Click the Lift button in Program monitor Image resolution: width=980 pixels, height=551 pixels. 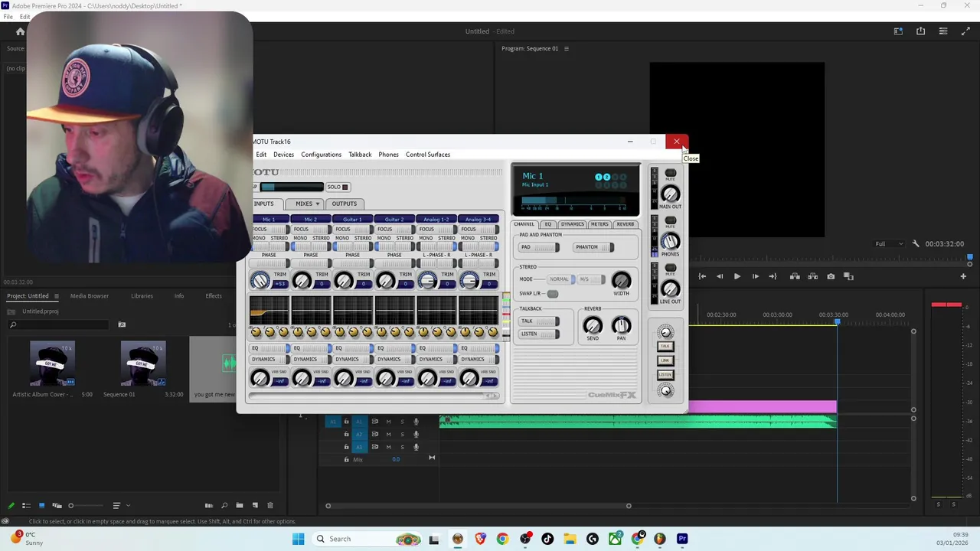[795, 276]
